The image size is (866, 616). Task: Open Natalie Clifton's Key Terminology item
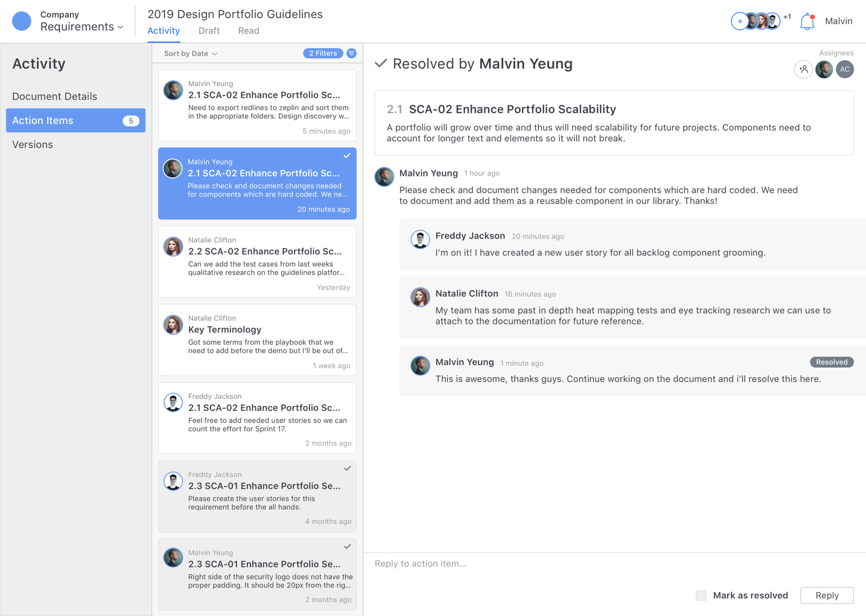point(257,340)
